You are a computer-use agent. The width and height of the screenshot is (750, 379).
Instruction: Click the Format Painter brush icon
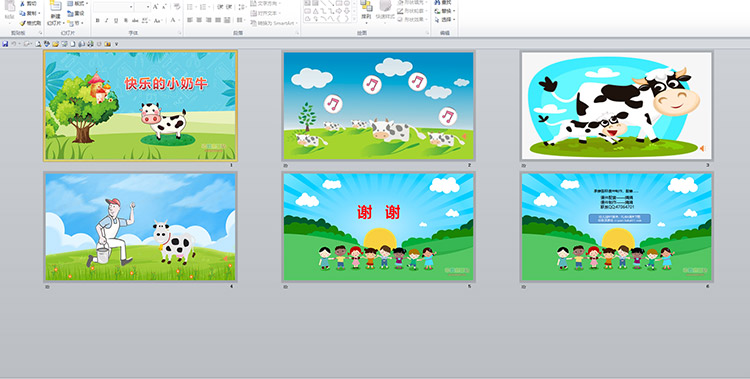tap(23, 23)
